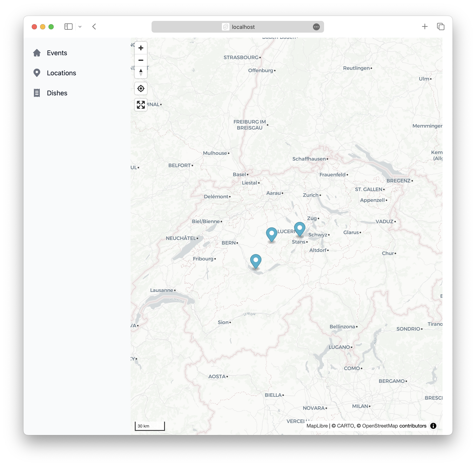Open the Events page in sidebar
This screenshot has height=466, width=476.
pyautogui.click(x=57, y=53)
